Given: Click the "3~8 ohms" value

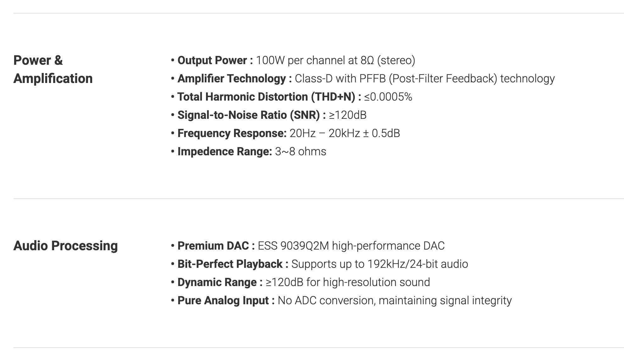Looking at the screenshot, I should pyautogui.click(x=301, y=152).
